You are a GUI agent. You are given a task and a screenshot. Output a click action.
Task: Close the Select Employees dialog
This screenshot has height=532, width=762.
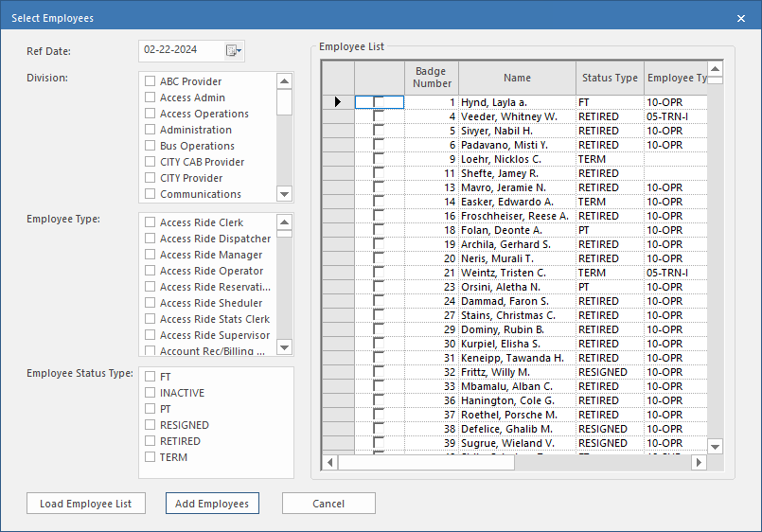point(741,18)
